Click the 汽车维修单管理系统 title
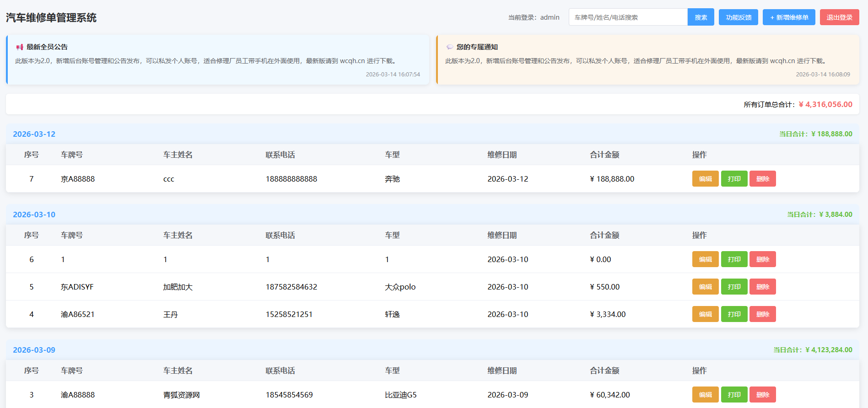This screenshot has width=868, height=408. 51,18
